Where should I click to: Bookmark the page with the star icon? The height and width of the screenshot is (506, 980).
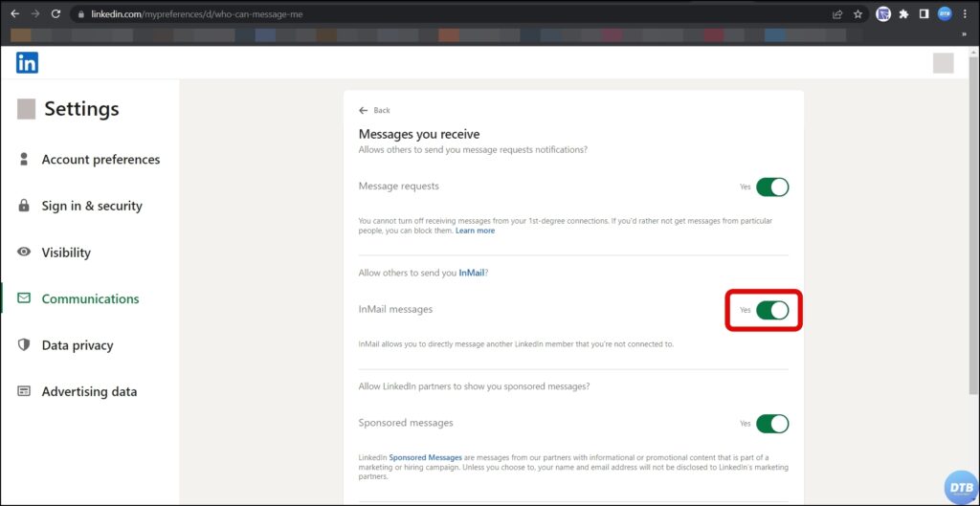858,14
